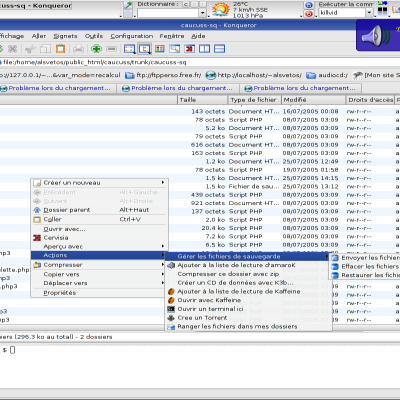Expand the Aperçu avec submenu arrow

click(x=163, y=246)
